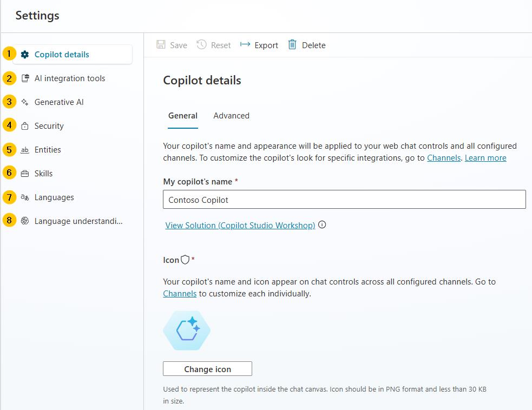This screenshot has height=410, width=532.
Task: Click the hexagonal copilot icon preview
Action: click(x=187, y=330)
